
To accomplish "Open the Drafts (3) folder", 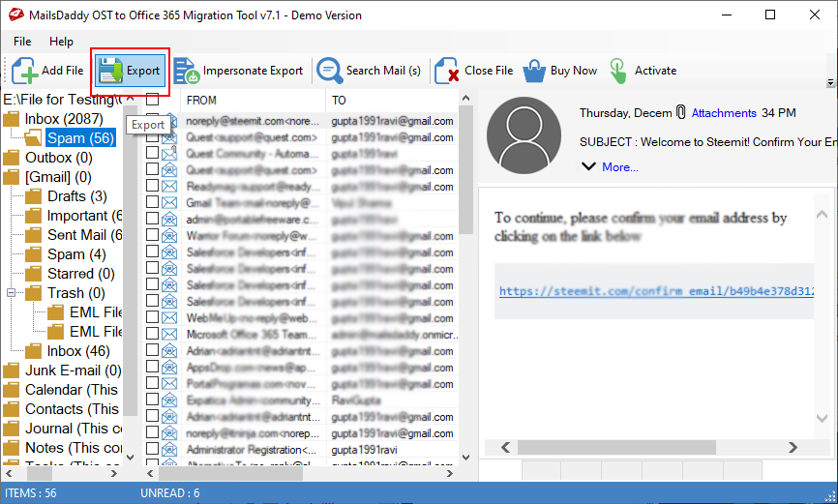I will pyautogui.click(x=77, y=196).
